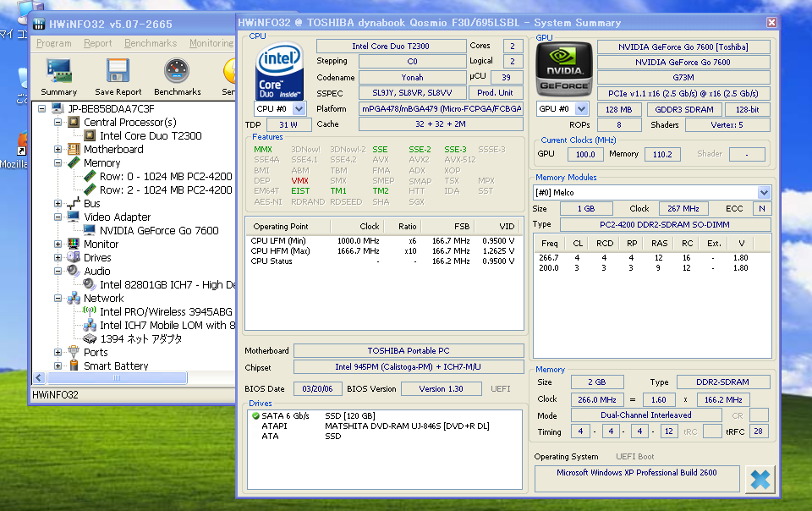
Task: Click the blue X close summary button
Action: 760,480
